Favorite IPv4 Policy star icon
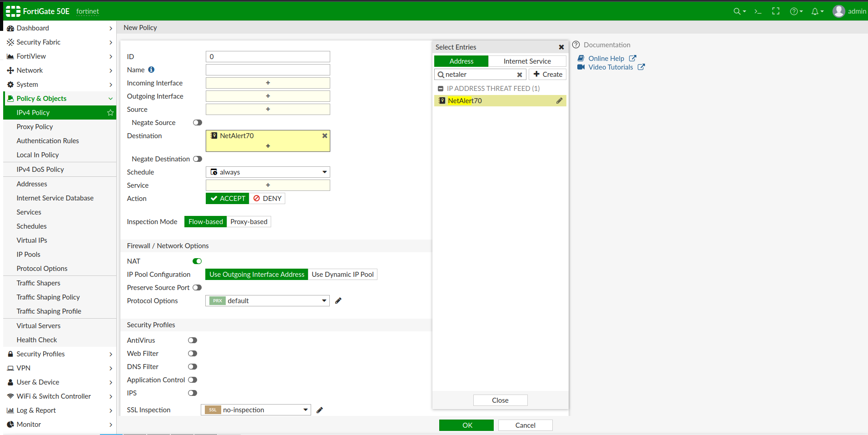 (x=110, y=113)
